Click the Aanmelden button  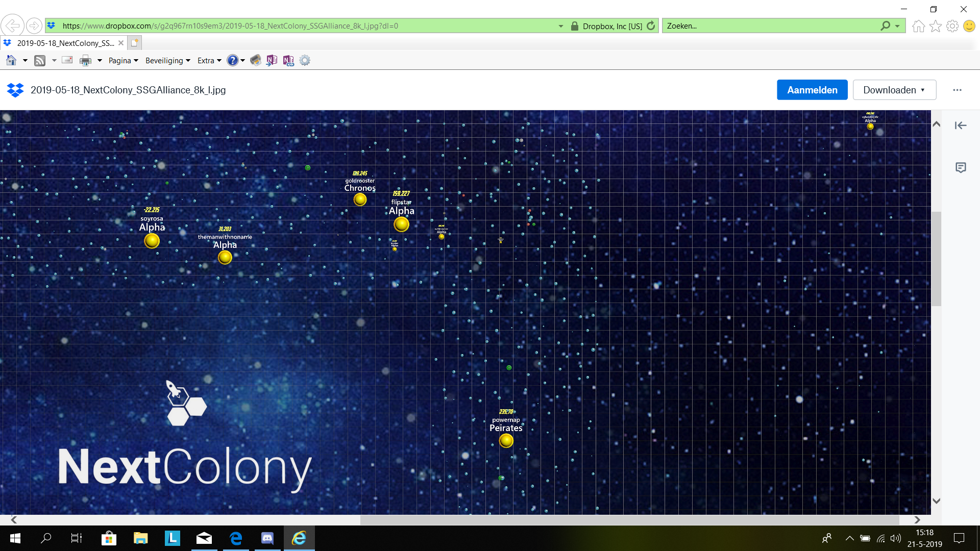click(812, 90)
